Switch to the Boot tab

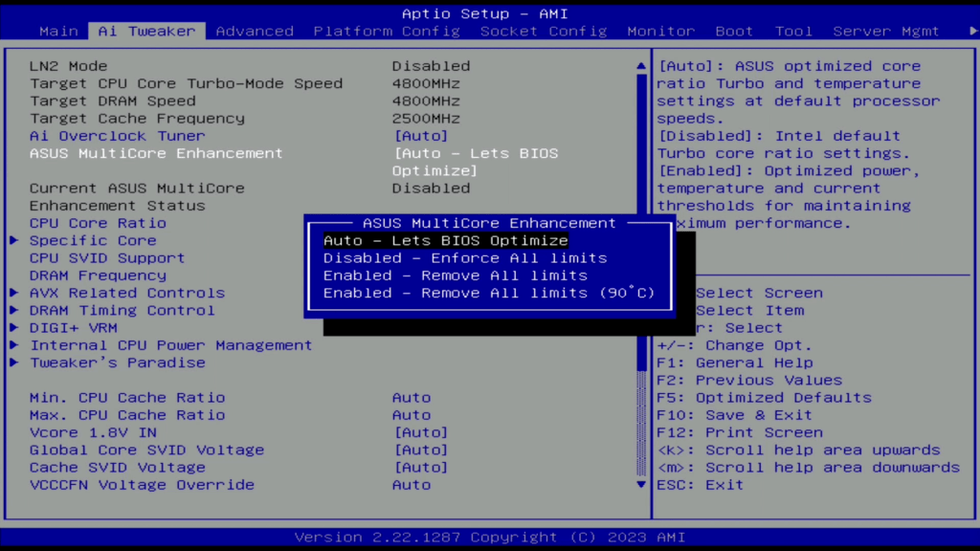[x=734, y=32]
